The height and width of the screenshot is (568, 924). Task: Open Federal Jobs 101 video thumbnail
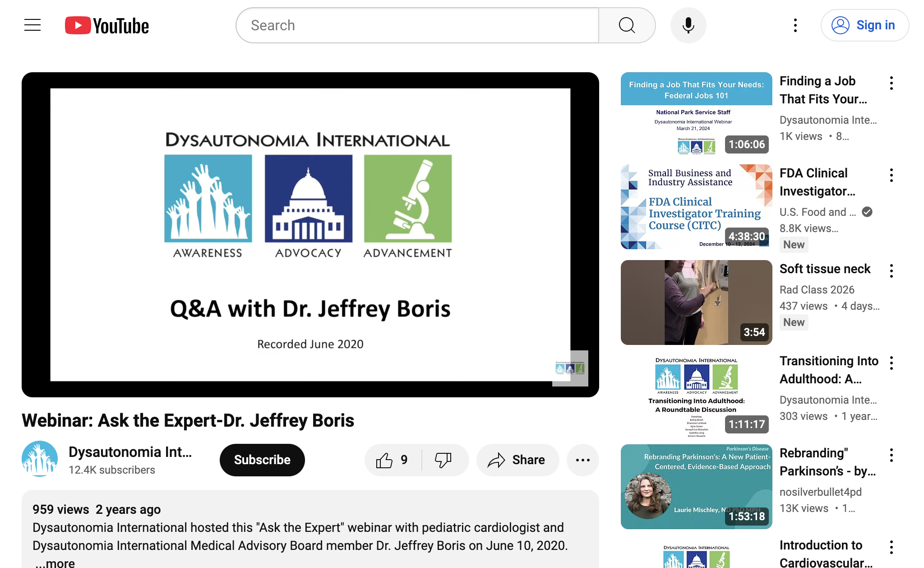[x=697, y=115]
